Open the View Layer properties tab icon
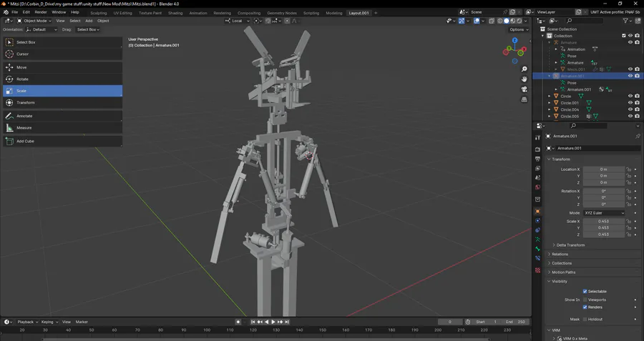This screenshot has width=644, height=341. [x=537, y=168]
